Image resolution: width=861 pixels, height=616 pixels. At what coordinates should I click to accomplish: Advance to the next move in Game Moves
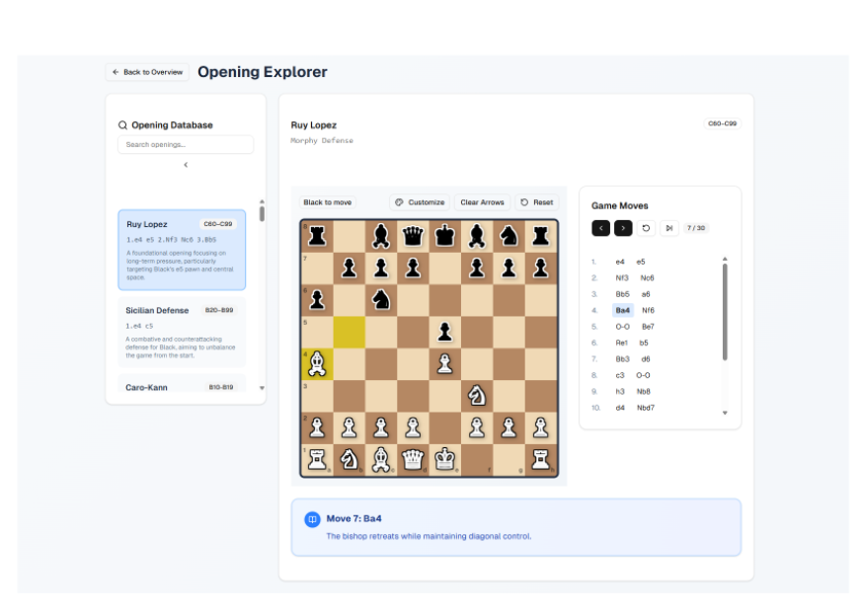(623, 228)
